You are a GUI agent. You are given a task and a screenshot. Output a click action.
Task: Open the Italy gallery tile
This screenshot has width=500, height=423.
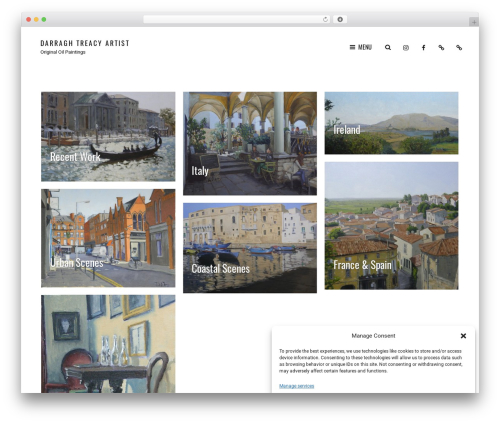click(250, 143)
